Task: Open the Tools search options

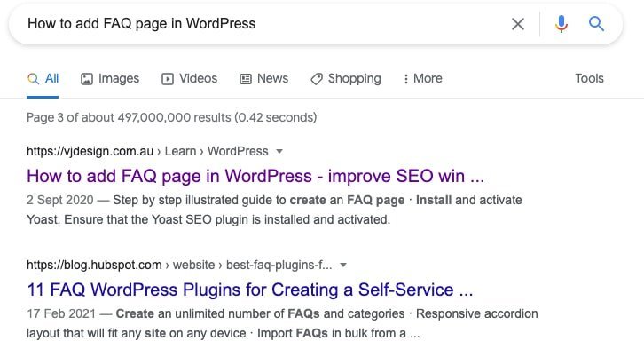Action: (x=589, y=79)
